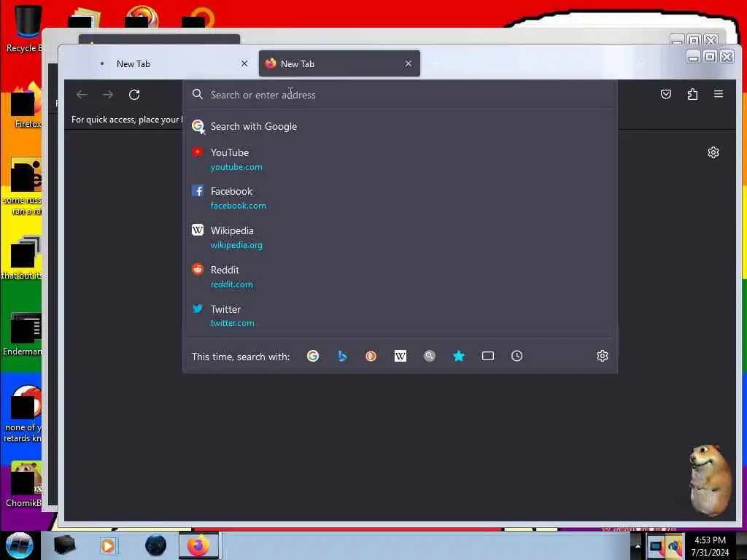Open new tab page personalize gear
This screenshot has height=560, width=747.
713,152
